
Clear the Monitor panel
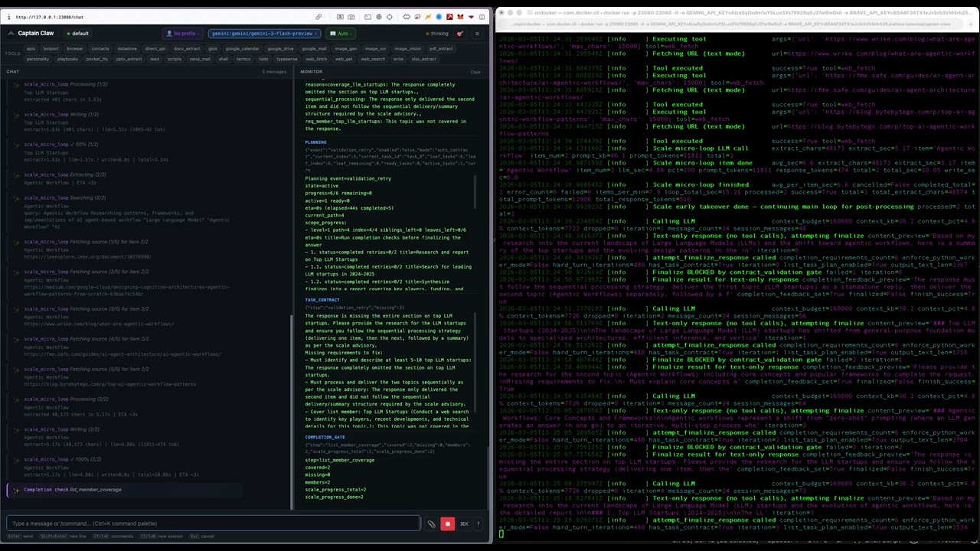[475, 72]
